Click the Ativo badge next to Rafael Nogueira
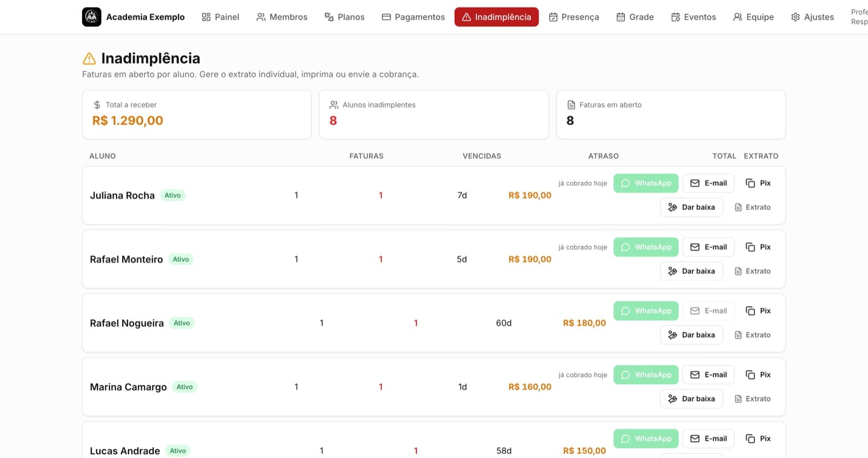868x458 pixels. tap(182, 323)
